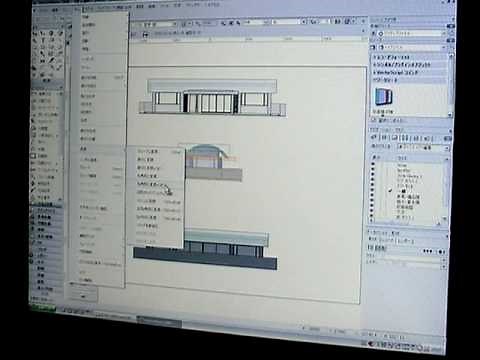The image size is (480, 360).
Task: Select the small colored section drawing on canvas
Action: [213, 163]
